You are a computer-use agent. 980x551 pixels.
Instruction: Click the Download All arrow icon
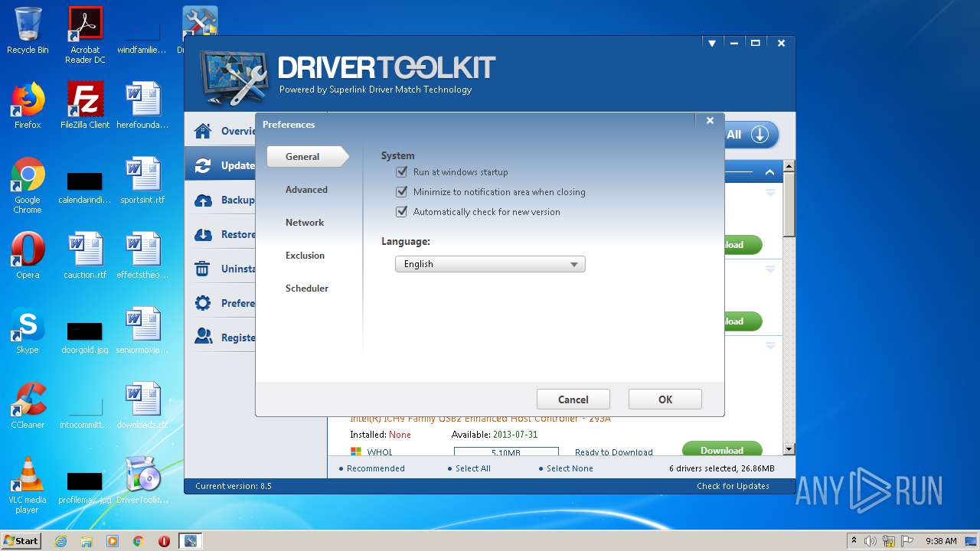[x=759, y=135]
